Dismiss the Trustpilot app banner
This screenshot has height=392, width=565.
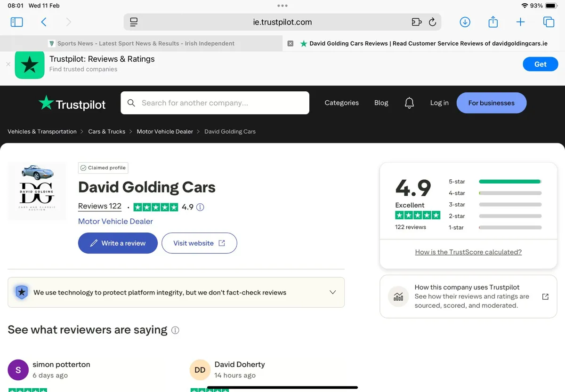[8, 64]
